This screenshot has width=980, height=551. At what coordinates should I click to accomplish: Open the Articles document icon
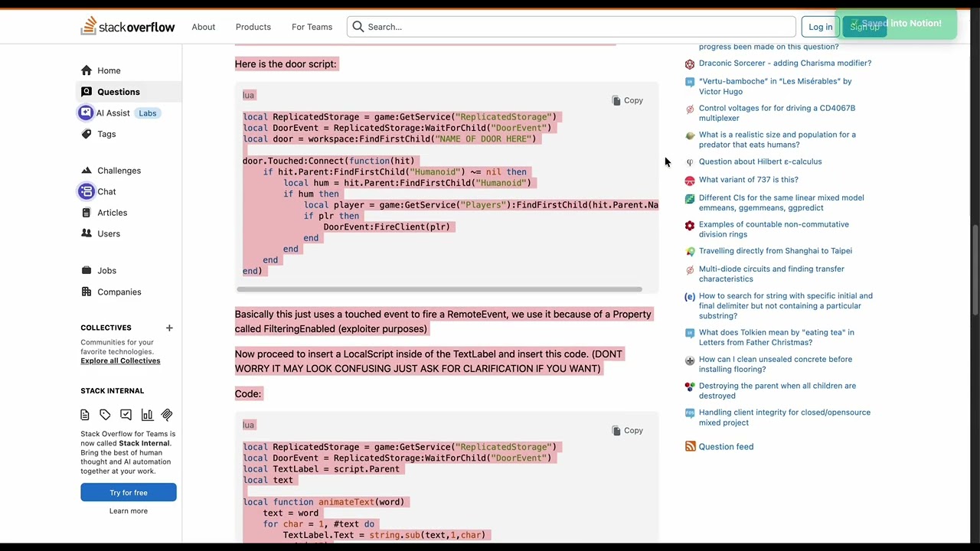87,213
